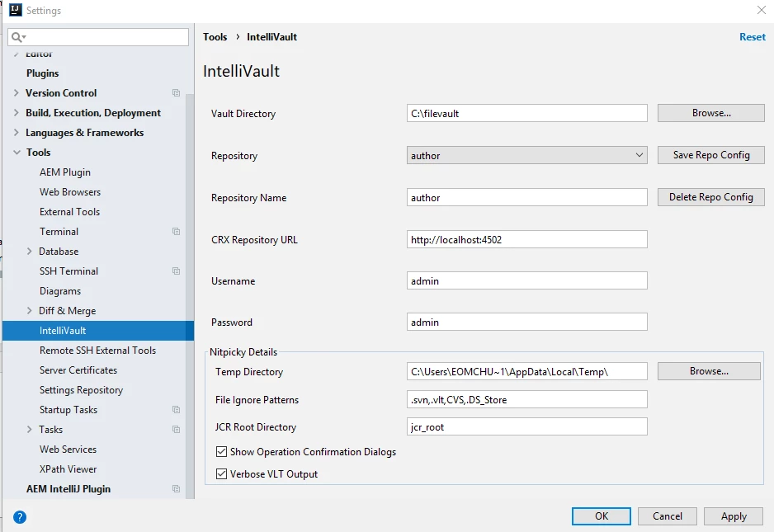Screen dimensions: 774x532
Task: Open Remote SSH External Tools page
Action: tap(97, 351)
